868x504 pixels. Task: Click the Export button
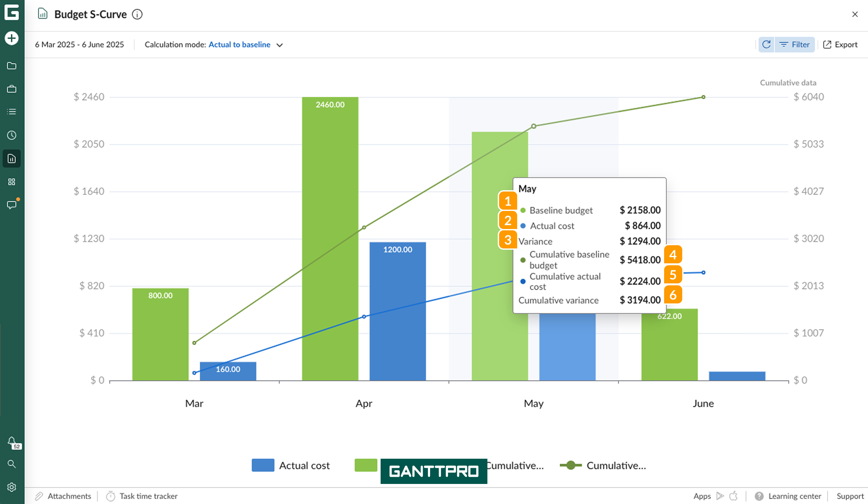click(x=840, y=45)
